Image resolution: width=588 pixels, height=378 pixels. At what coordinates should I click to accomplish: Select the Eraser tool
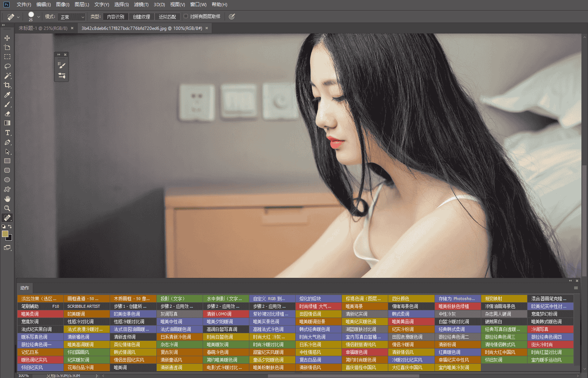click(7, 114)
